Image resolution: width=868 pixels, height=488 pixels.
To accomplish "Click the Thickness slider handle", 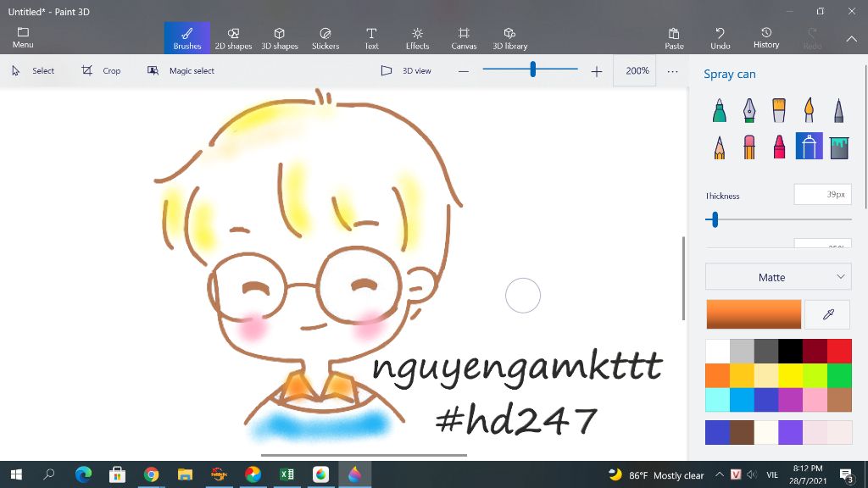I will tap(715, 219).
